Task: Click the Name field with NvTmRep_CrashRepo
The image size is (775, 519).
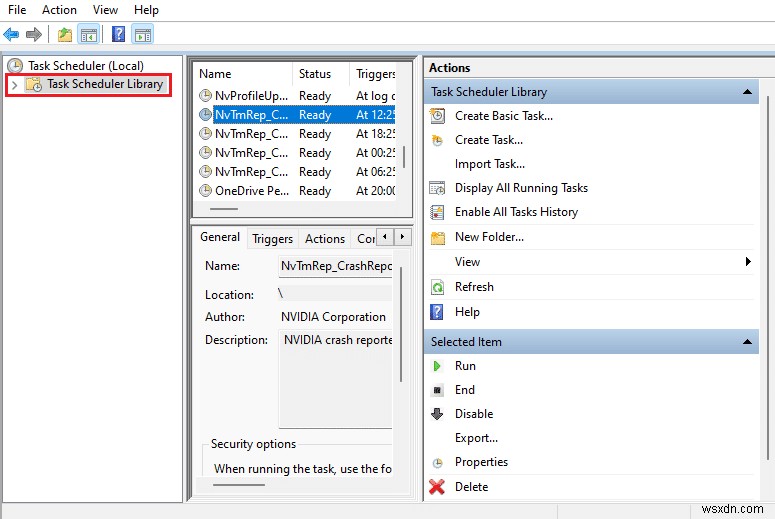Action: click(x=336, y=266)
